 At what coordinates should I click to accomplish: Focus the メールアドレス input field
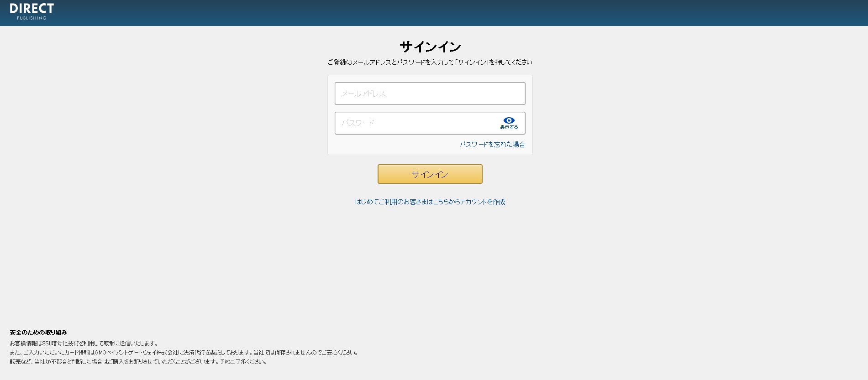[430, 94]
